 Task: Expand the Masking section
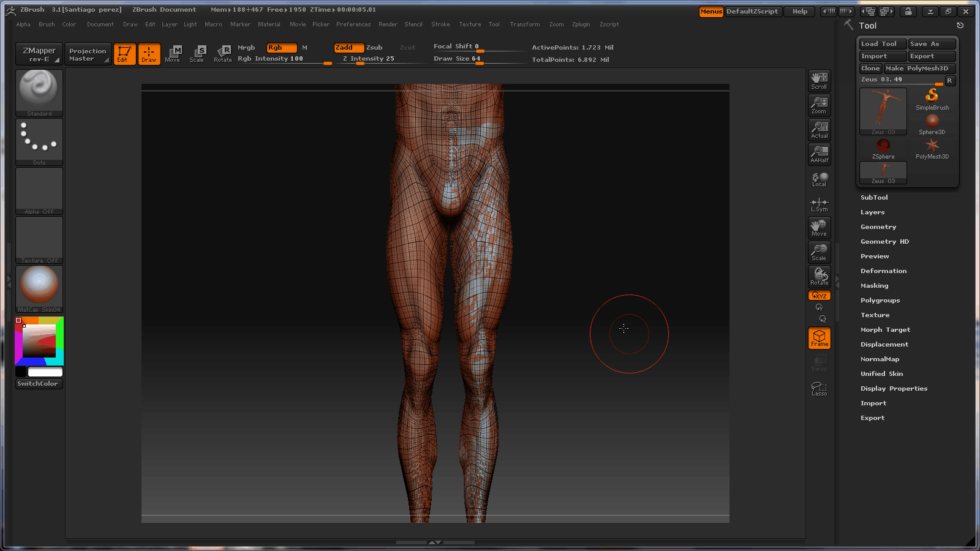874,286
